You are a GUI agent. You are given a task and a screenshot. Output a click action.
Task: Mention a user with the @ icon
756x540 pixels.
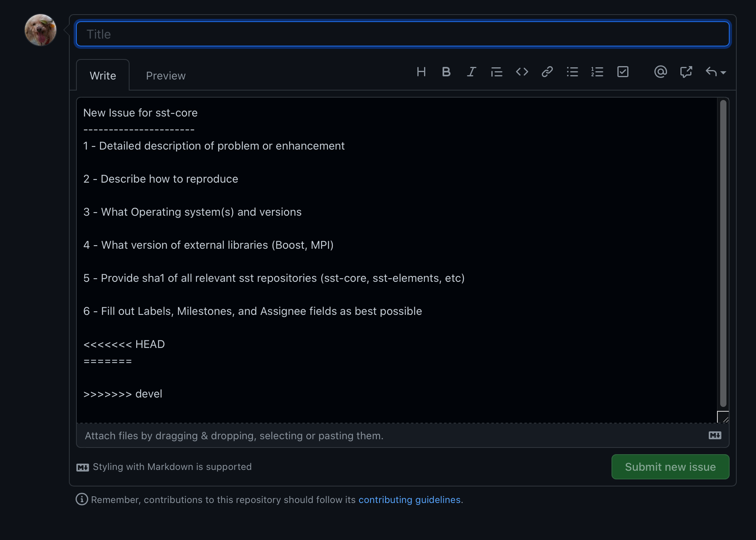pos(660,72)
